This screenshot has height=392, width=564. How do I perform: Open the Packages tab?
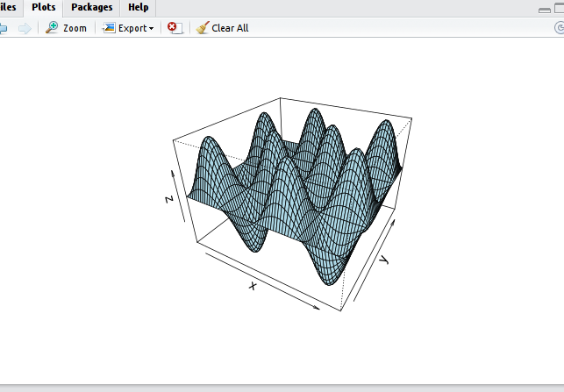click(x=92, y=7)
